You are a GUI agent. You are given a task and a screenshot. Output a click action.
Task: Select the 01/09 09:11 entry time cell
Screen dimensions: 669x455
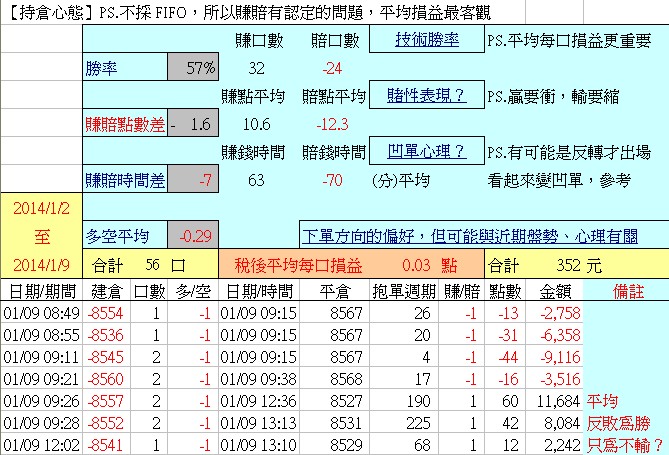point(41,357)
